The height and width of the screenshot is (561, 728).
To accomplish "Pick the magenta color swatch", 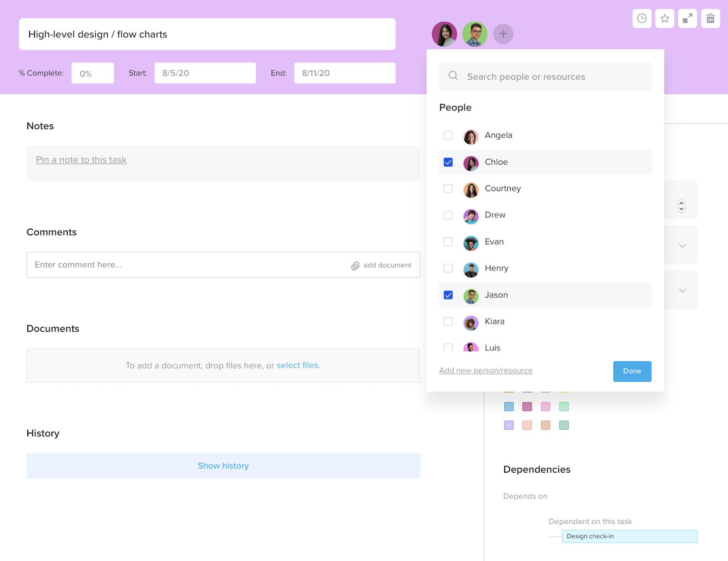I will pos(527,406).
